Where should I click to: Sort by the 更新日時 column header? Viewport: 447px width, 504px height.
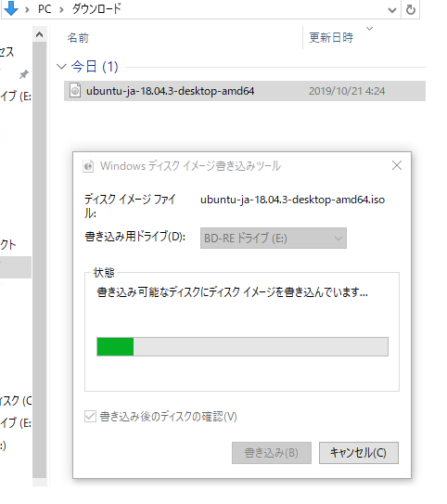coord(331,38)
